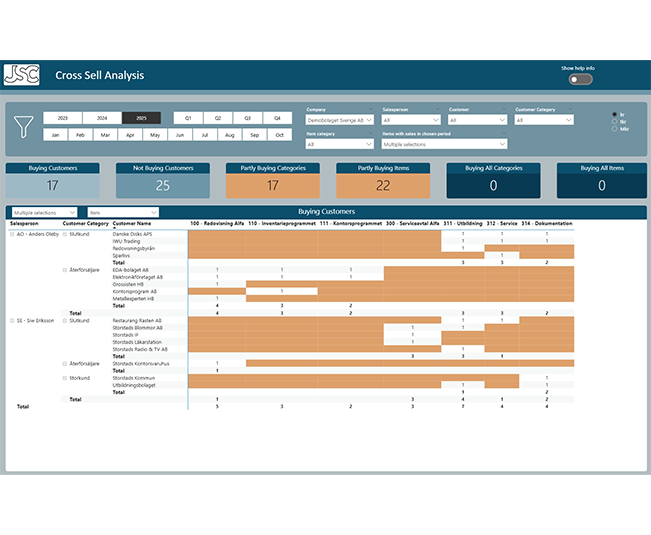Open the Item dropdown above the table
The width and height of the screenshot is (651, 535).
pyautogui.click(x=123, y=213)
